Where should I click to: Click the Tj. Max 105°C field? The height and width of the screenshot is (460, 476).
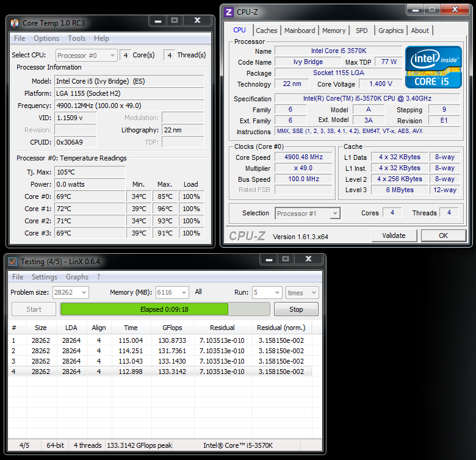(x=90, y=172)
